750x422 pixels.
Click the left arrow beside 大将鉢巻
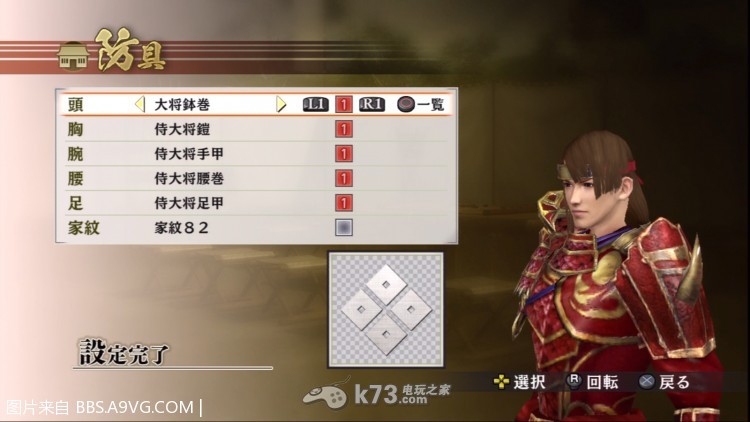point(140,104)
